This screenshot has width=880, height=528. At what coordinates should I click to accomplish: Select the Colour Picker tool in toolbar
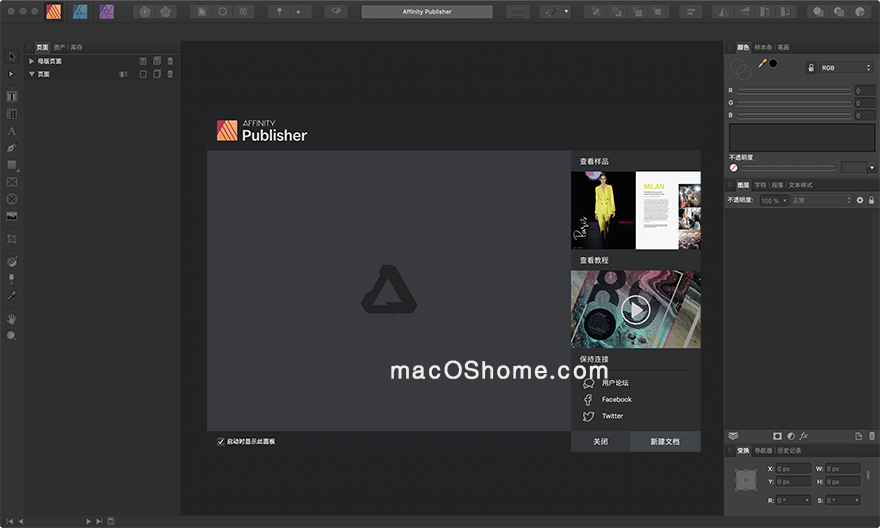(12, 296)
